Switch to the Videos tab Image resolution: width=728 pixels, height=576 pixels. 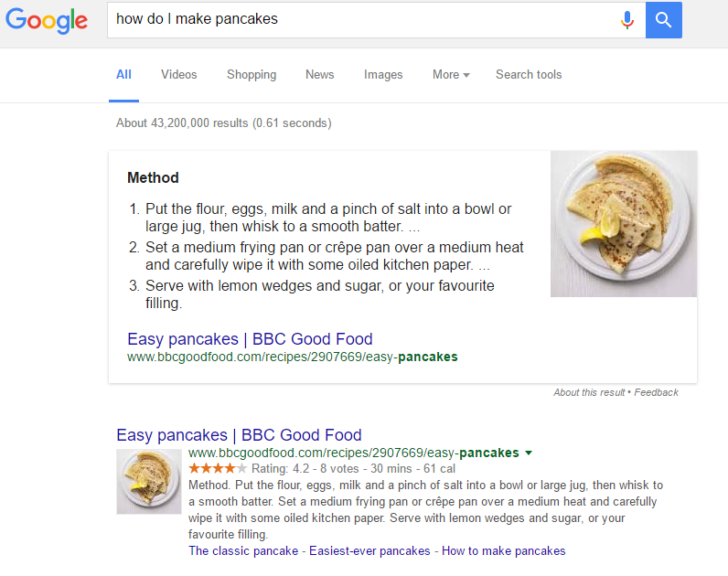[178, 75]
